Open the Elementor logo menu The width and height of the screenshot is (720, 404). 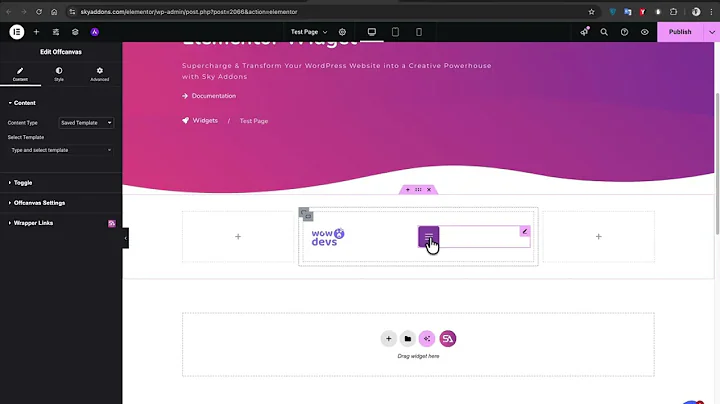[17, 32]
